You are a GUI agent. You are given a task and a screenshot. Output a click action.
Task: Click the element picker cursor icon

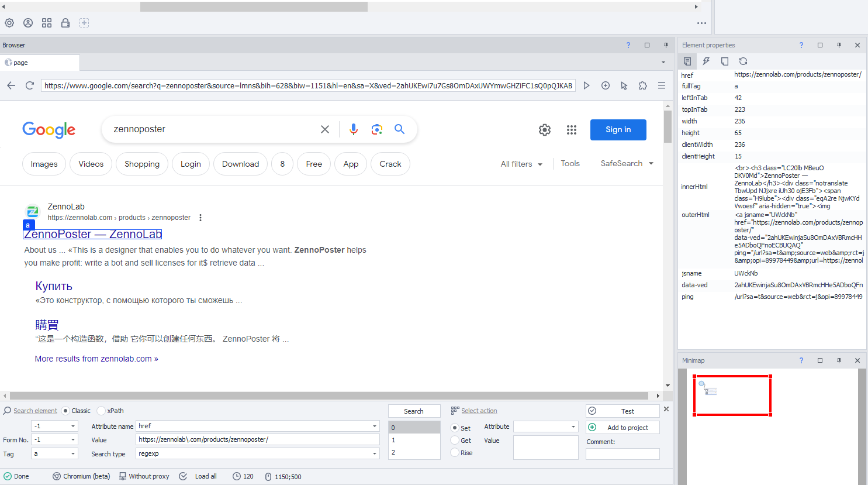[x=624, y=85]
